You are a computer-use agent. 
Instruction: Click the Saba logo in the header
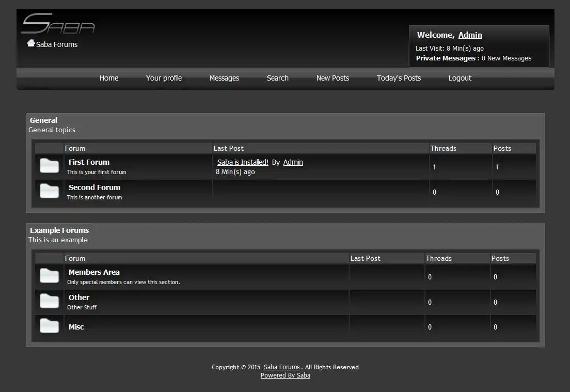pos(58,24)
